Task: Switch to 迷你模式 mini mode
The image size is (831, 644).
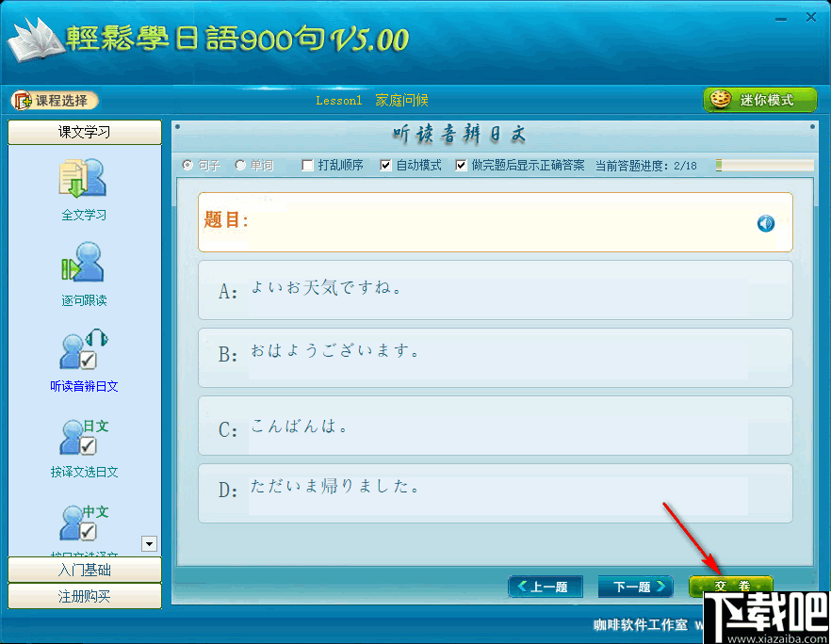Action: (759, 100)
